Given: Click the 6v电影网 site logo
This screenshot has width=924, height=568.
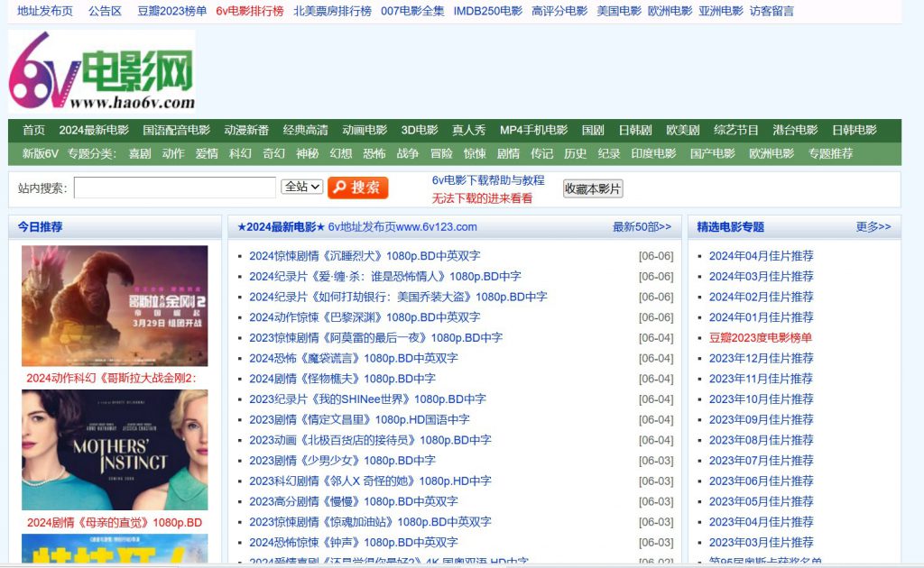Looking at the screenshot, I should point(102,71).
